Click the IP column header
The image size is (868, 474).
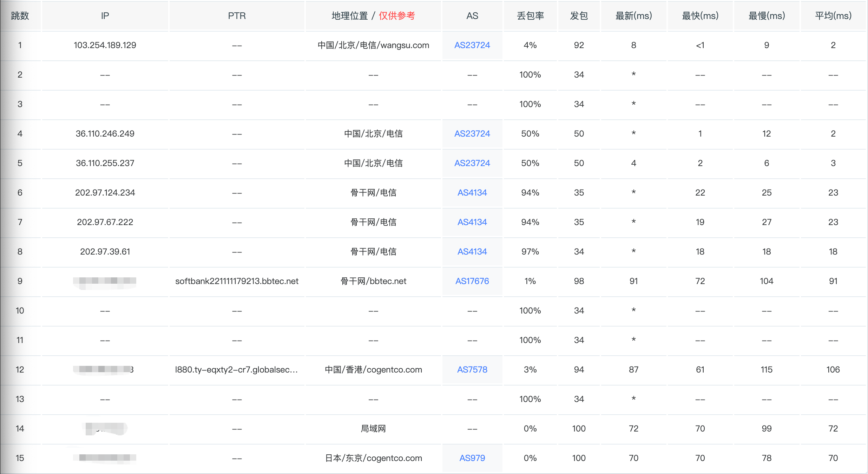105,16
